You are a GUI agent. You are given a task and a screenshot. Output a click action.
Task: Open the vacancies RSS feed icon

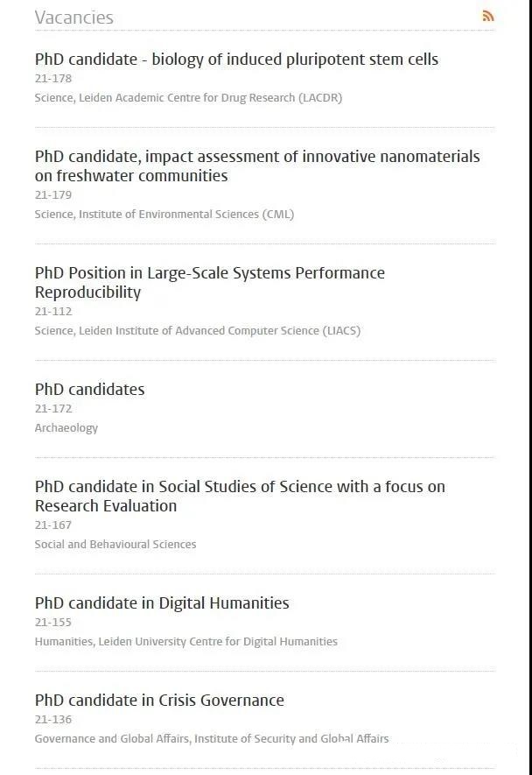coord(488,16)
